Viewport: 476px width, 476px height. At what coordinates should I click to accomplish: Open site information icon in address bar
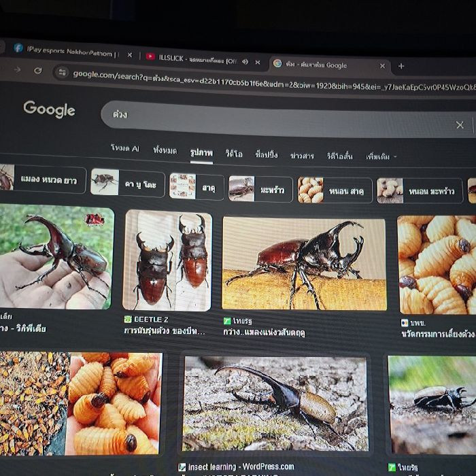[x=62, y=72]
